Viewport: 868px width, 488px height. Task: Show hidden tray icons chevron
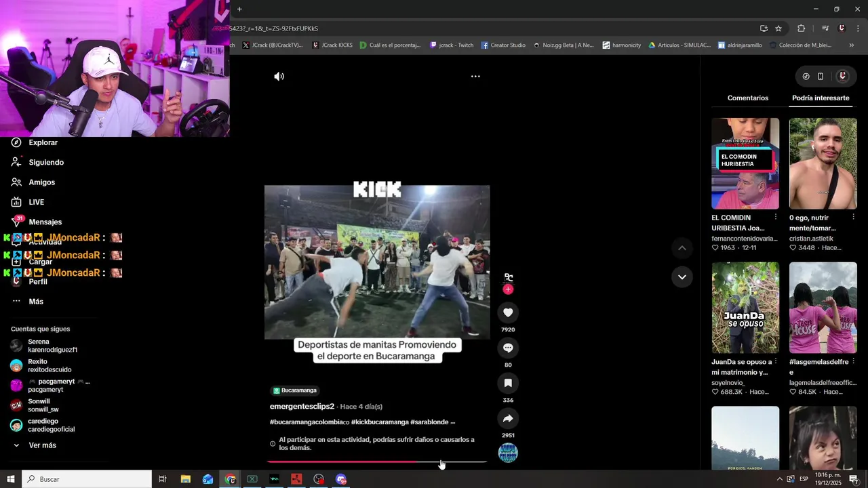779,479
